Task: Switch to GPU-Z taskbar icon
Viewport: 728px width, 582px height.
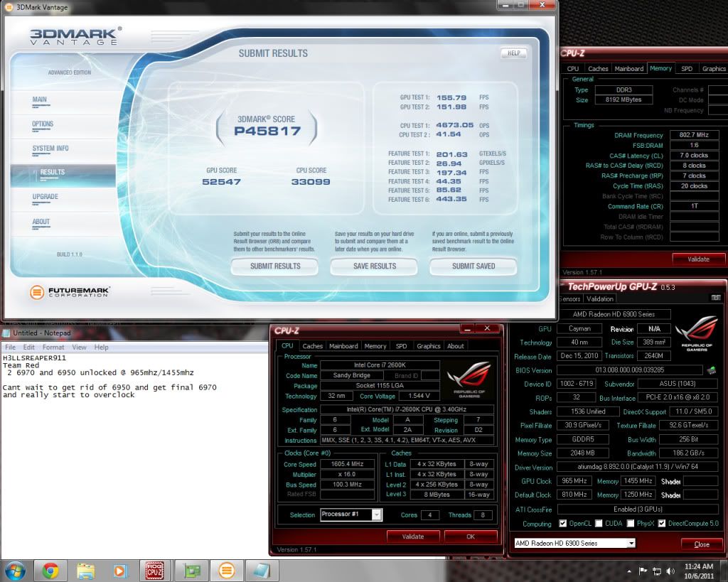Action: 191,571
